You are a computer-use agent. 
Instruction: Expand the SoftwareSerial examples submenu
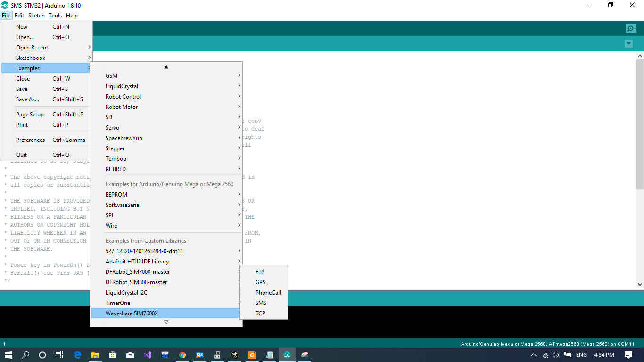click(x=166, y=205)
